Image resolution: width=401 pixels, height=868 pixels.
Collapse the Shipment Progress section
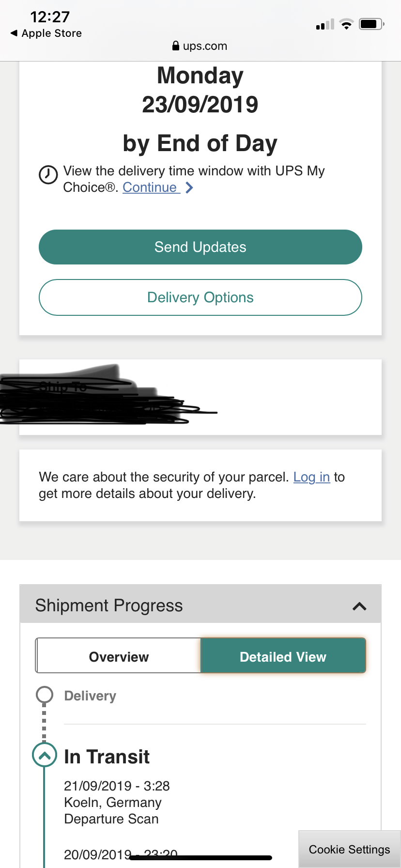click(x=359, y=606)
